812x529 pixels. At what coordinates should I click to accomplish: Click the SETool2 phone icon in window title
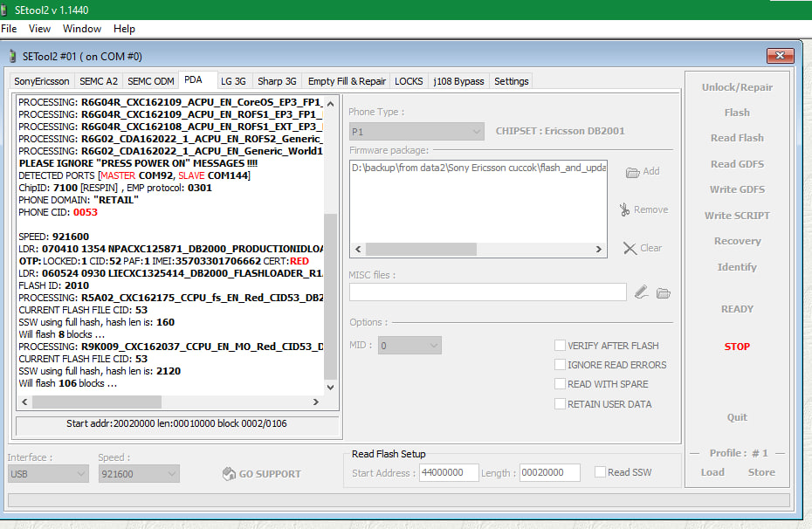(12, 57)
